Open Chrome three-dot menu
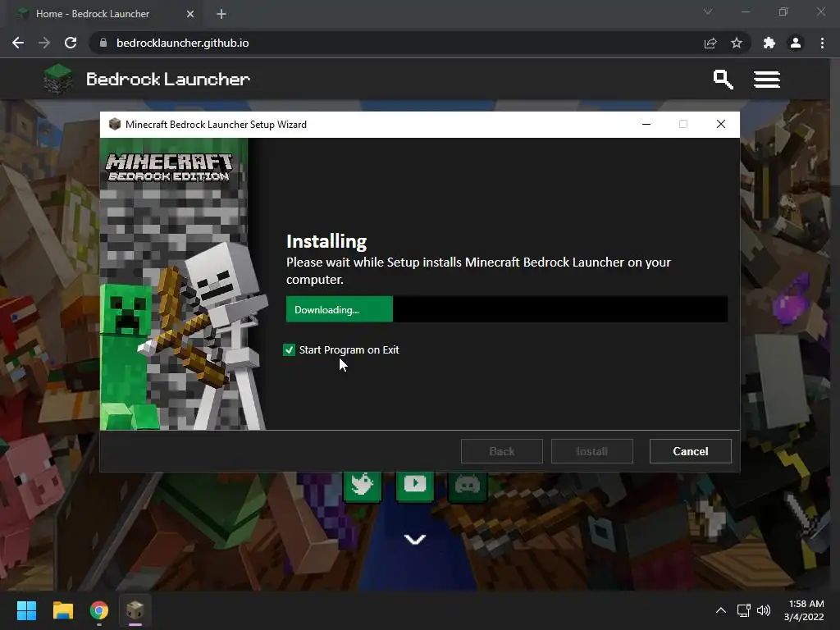The height and width of the screenshot is (630, 840). click(822, 43)
